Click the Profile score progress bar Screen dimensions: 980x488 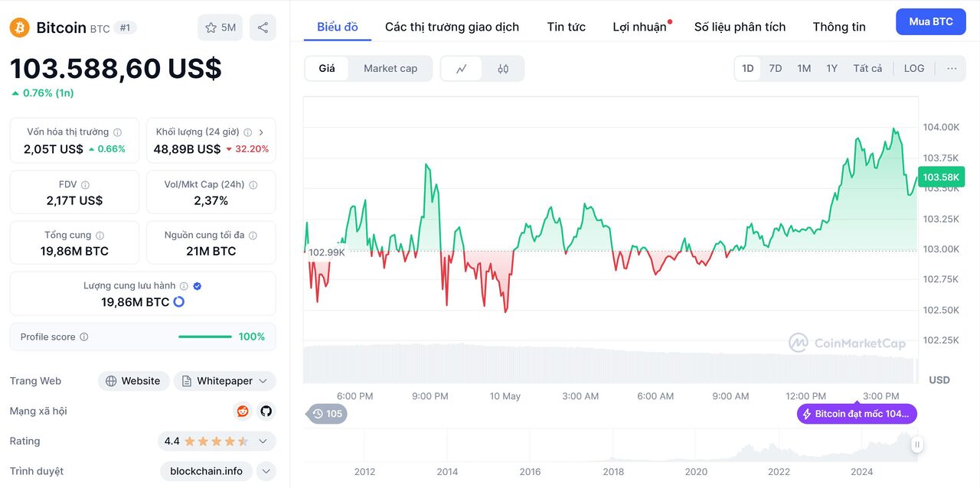click(204, 337)
